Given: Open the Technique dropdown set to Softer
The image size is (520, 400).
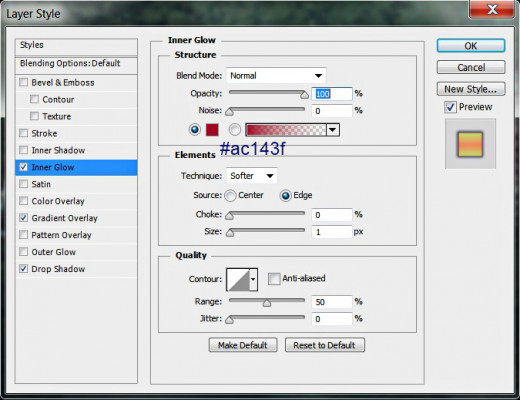Looking at the screenshot, I should 251,176.
